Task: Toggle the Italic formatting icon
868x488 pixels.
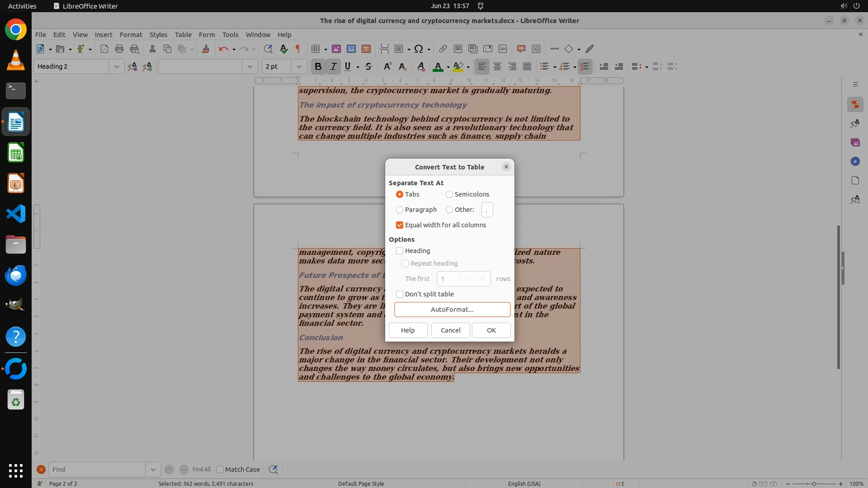Action: pos(333,66)
